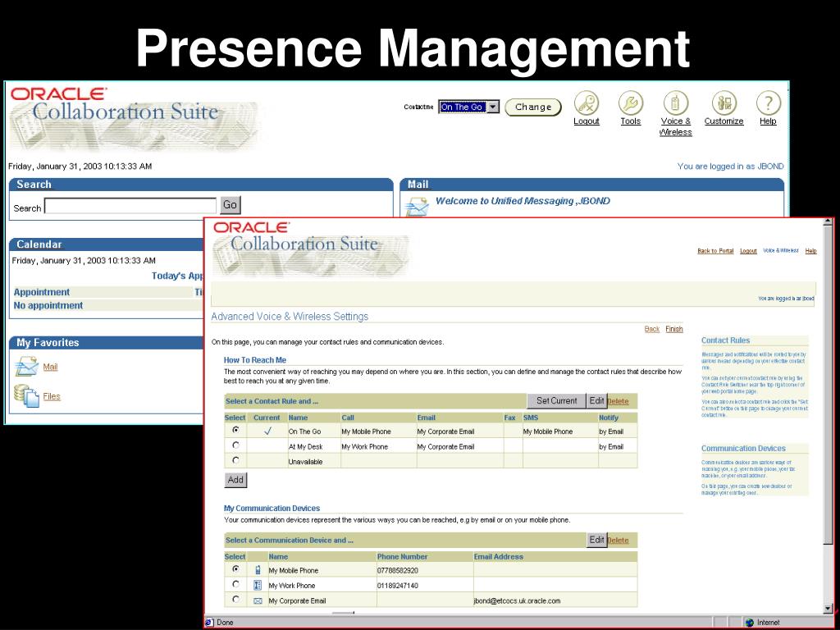This screenshot has height=630, width=840.
Task: Click the Phone Number column header
Action: [402, 557]
